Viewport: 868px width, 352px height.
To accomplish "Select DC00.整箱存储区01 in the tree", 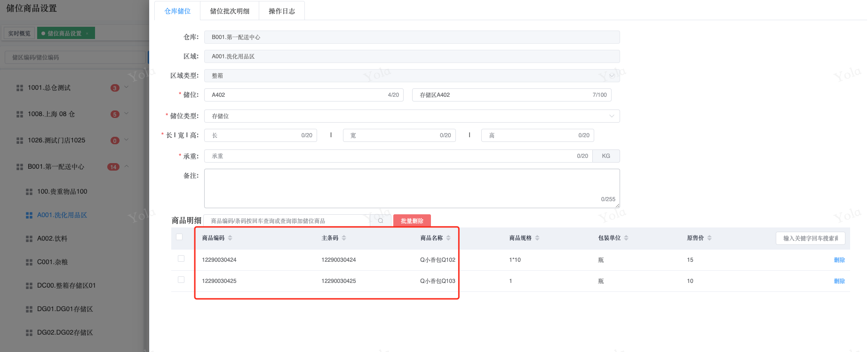I will click(x=66, y=286).
